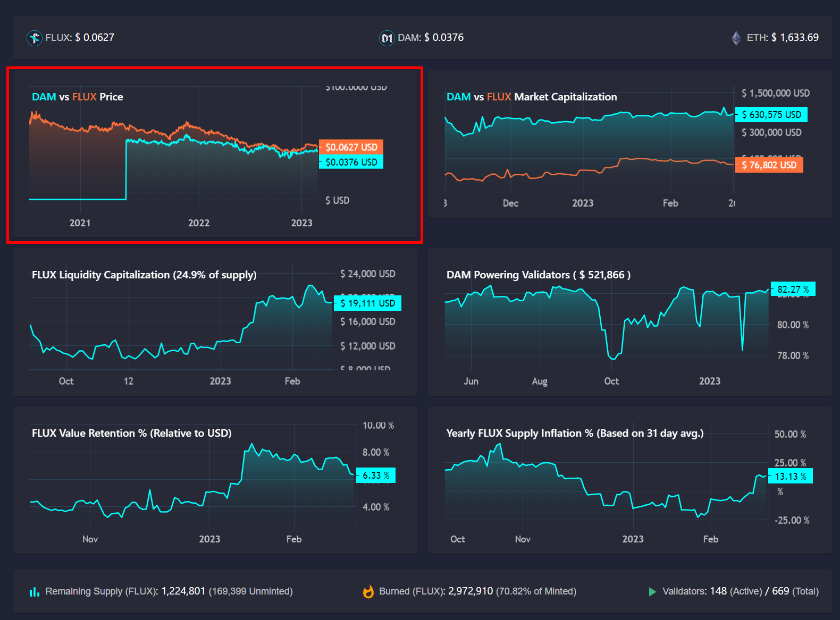The height and width of the screenshot is (620, 840).
Task: Click the Ethereum diamond icon
Action: pos(736,38)
